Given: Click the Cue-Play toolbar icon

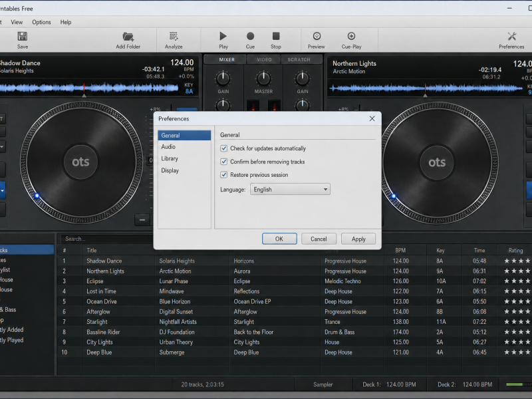Looking at the screenshot, I should coord(351,36).
